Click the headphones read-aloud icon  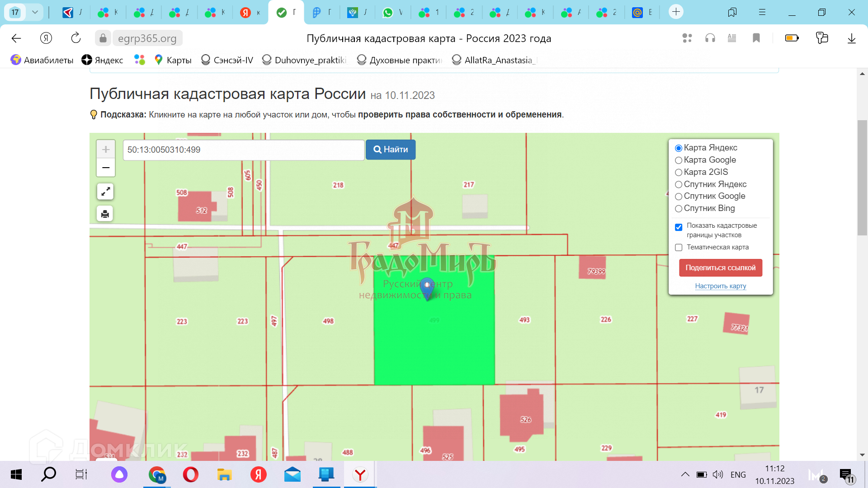710,38
